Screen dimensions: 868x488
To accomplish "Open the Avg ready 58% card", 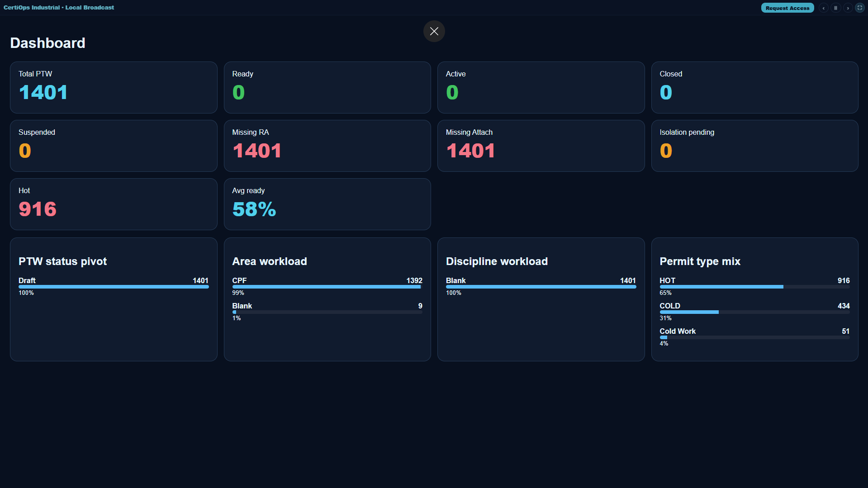I will 327,204.
